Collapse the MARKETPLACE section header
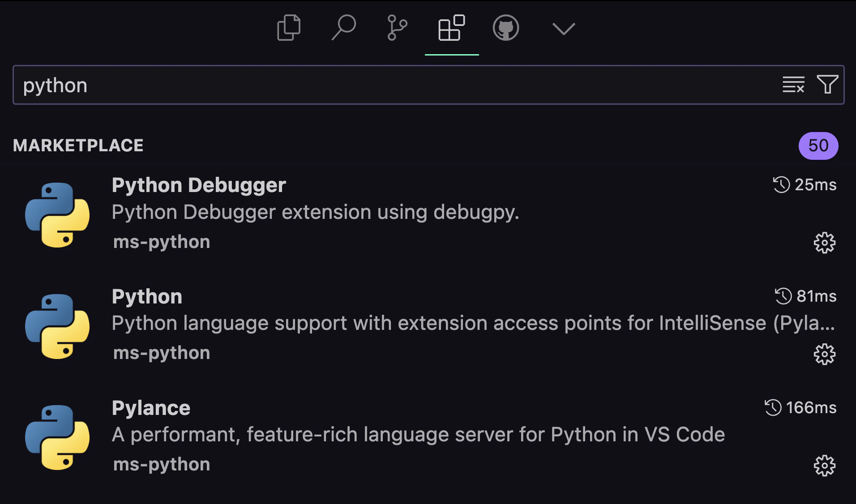The height and width of the screenshot is (504, 856). 78,145
